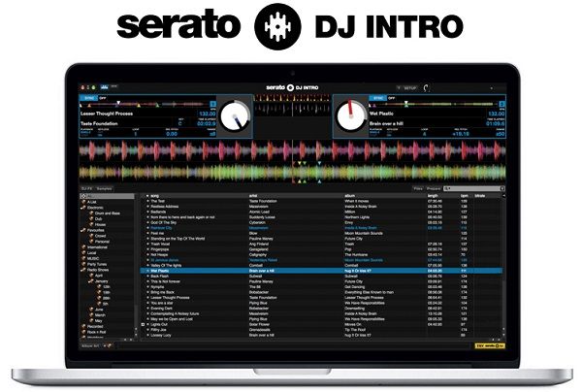Click the left deck blue track-end button

click(x=213, y=105)
